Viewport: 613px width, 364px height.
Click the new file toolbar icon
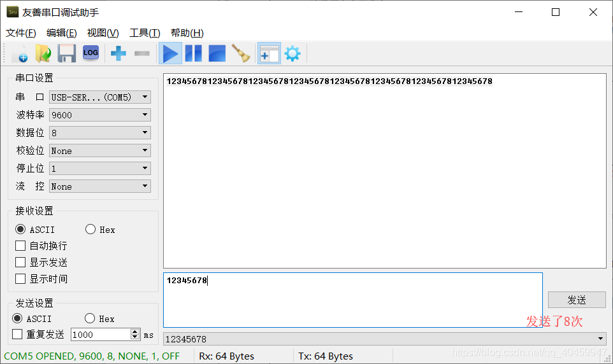coord(19,53)
